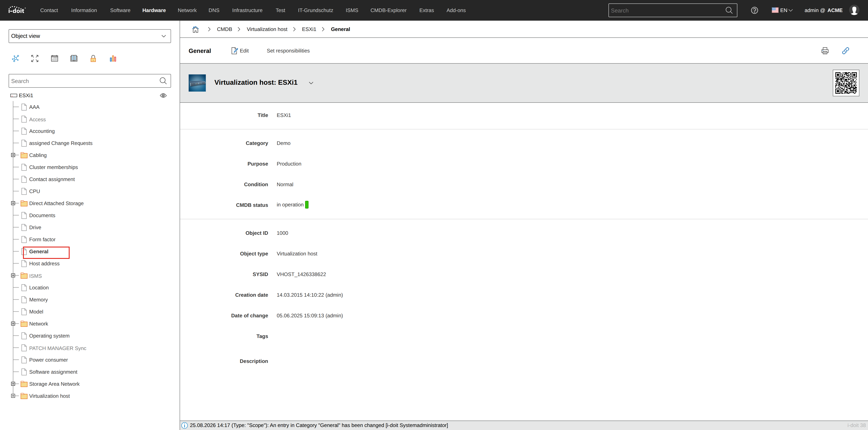The image size is (868, 430).
Task: Copy the object link via chain icon
Action: [845, 51]
